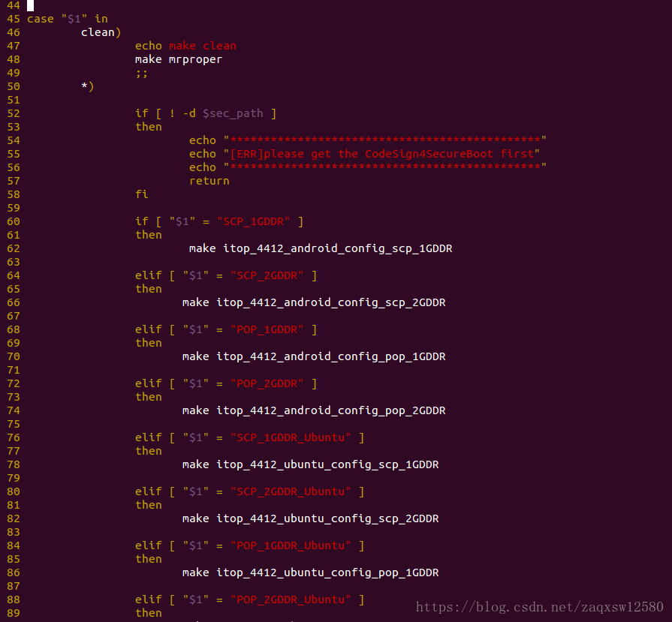672x622 pixels.
Task: Click "elif" keyword on line 76
Action: [149, 437]
